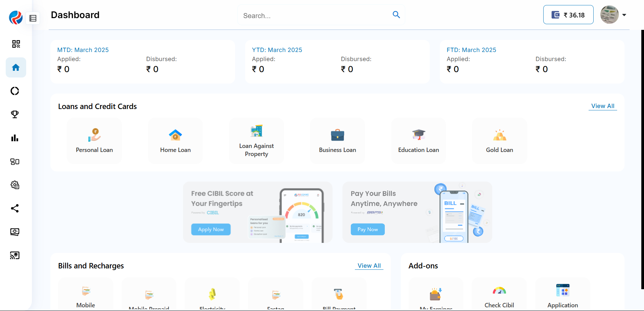Select the Personal Loan tile
Viewport: 644px width, 311px height.
click(94, 141)
